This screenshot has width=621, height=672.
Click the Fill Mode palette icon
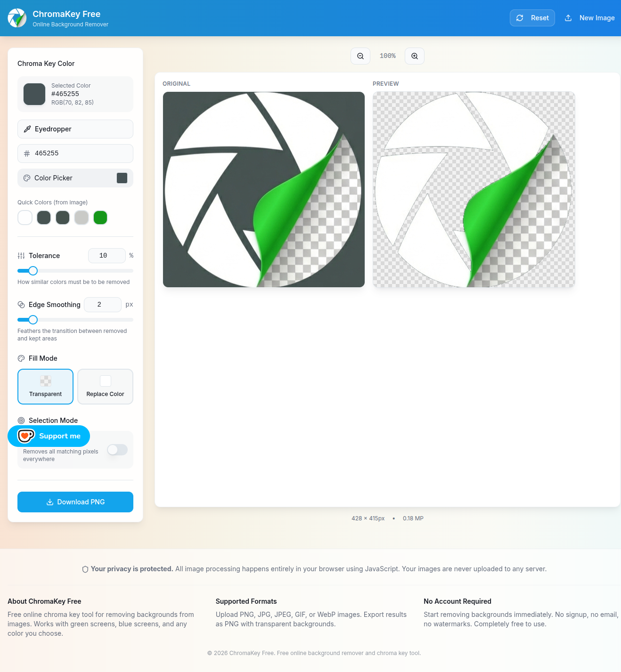tap(21, 358)
